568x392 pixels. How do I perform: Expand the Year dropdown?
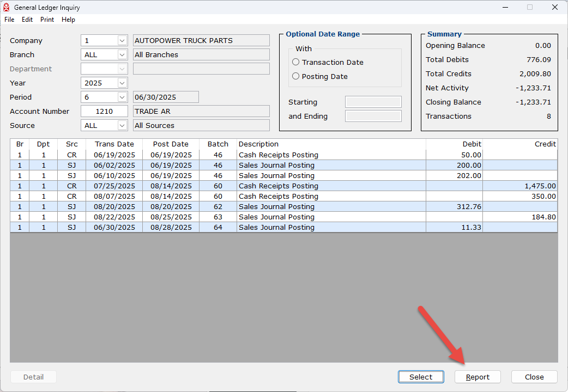(122, 83)
